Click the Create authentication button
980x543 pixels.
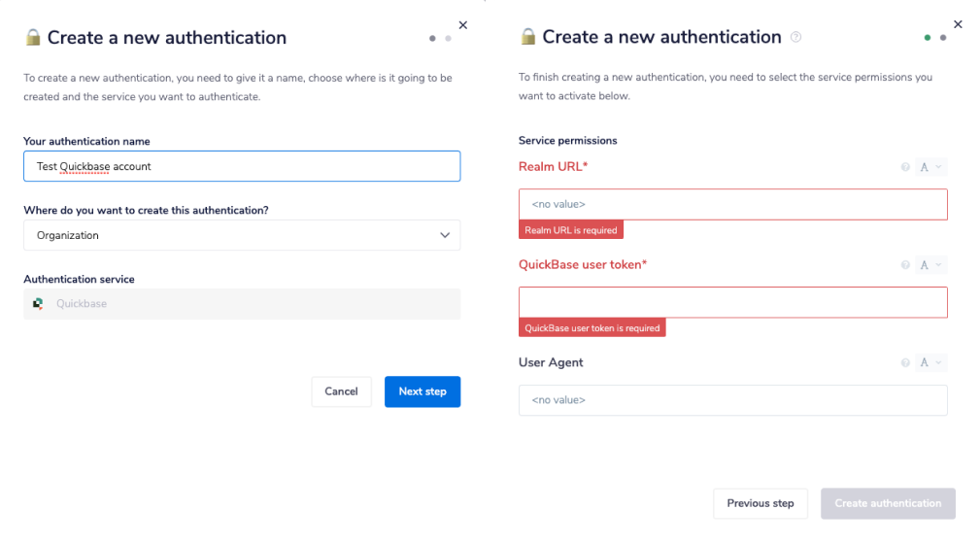pos(888,503)
